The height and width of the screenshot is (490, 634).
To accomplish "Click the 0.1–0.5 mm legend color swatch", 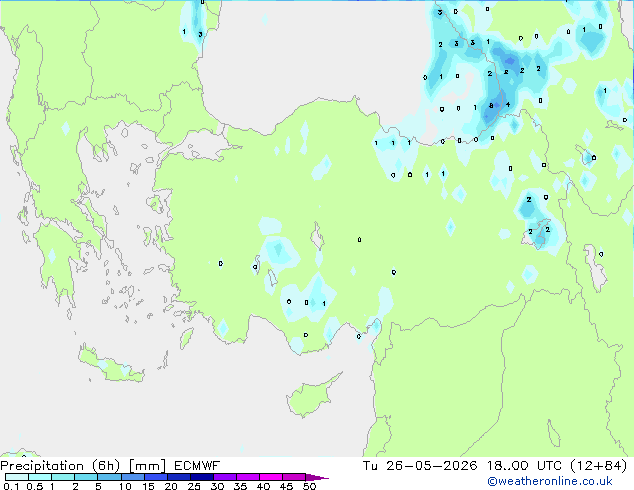I will click(x=17, y=477).
